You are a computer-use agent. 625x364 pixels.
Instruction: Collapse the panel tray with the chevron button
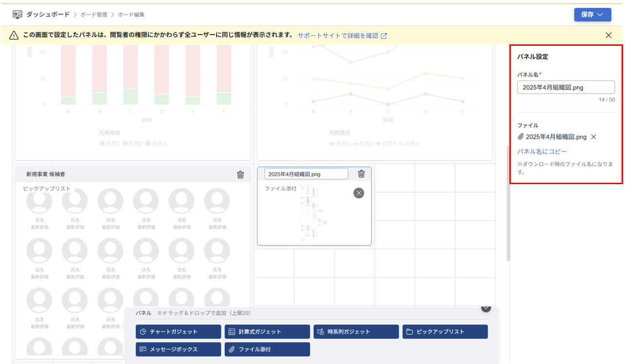tap(485, 308)
